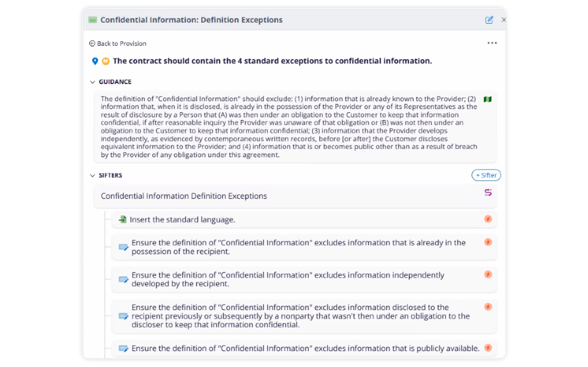Viewport: 588px width, 367px height.
Task: Click the edit pencil icon in header
Action: pos(489,20)
